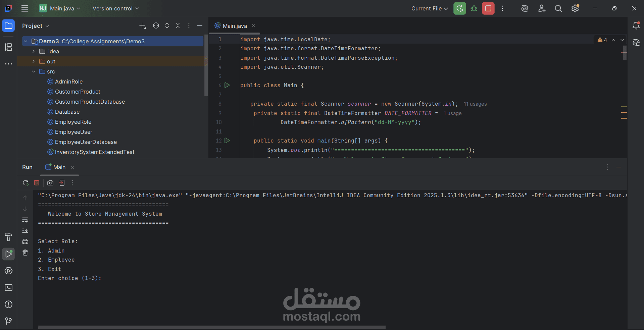This screenshot has width=644, height=330.
Task: Click the Debug bug icon
Action: click(474, 8)
